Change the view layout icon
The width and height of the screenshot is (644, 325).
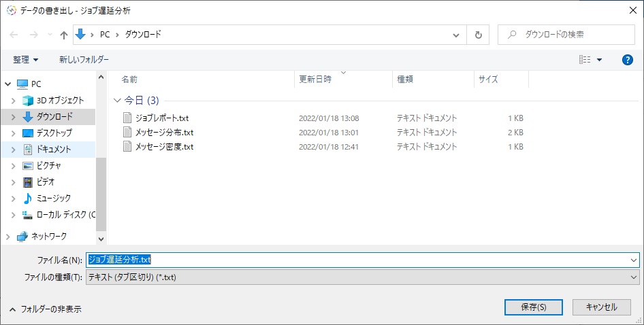pos(585,60)
